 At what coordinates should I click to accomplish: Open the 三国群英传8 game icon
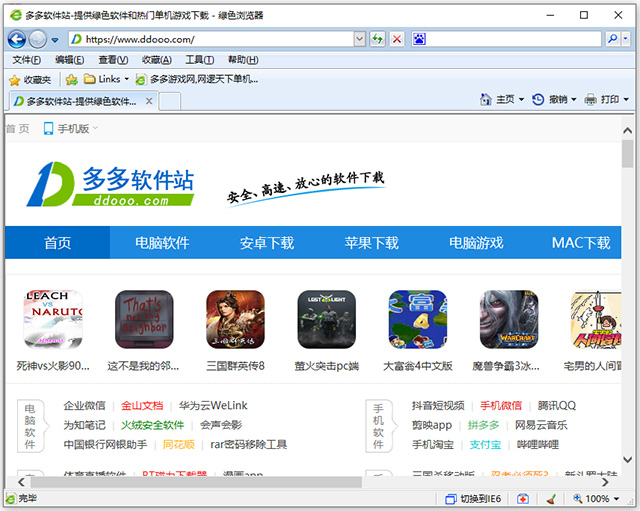tap(235, 319)
